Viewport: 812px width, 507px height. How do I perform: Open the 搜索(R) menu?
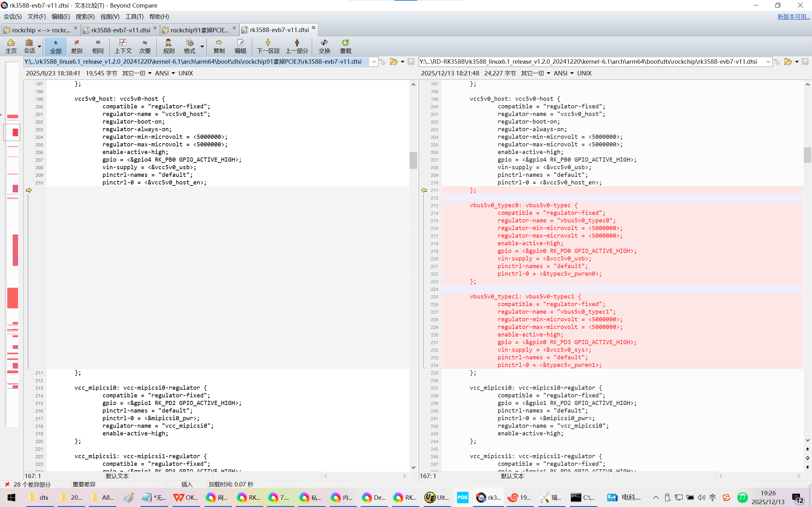click(85, 16)
